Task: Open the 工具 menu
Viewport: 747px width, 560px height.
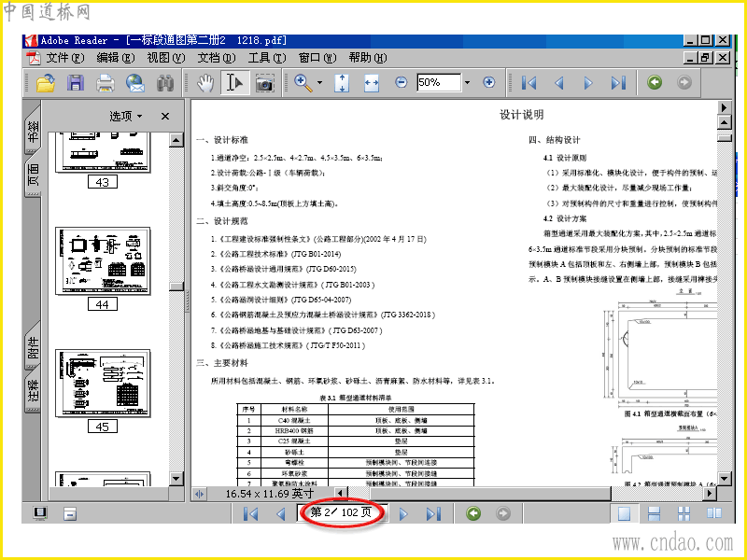Action: click(x=267, y=58)
